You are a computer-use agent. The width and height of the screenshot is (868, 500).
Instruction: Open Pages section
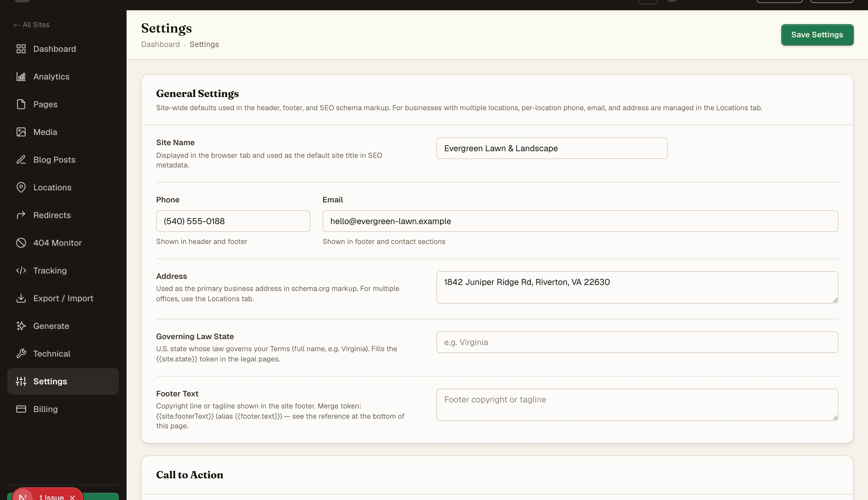(63, 104)
